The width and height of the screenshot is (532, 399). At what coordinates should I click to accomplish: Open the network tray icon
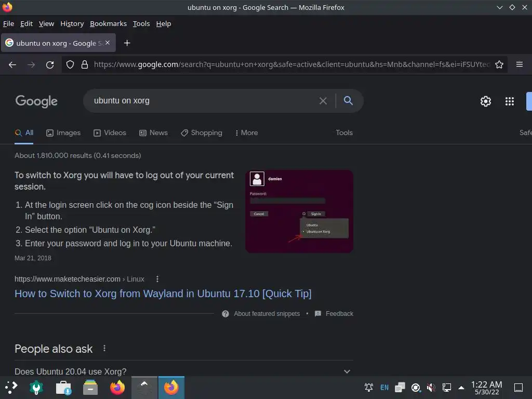click(x=446, y=387)
